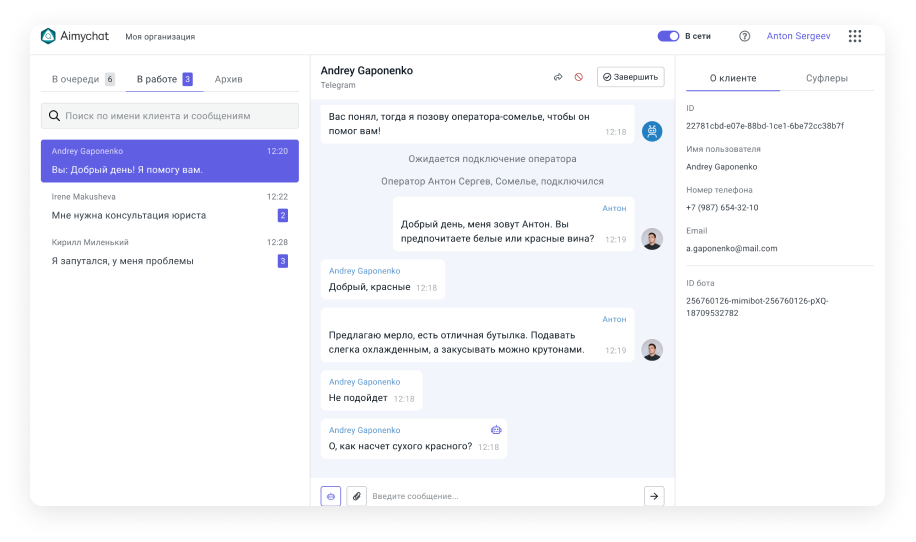
Task: Click the client ID value '22781cbd-e07e…'
Action: [765, 126]
